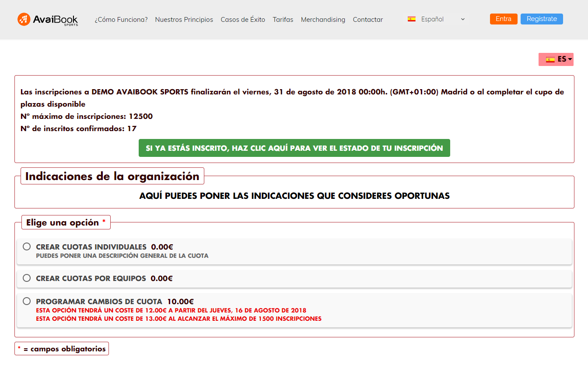Choose the CREAR CUOTAS POR EQUIPOS radio button
The width and height of the screenshot is (588, 385).
(27, 278)
